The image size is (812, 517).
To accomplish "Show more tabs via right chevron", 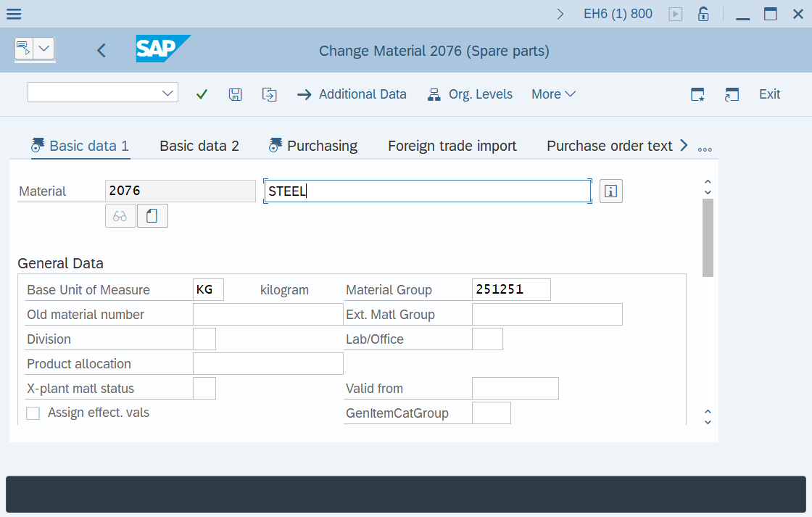I will pyautogui.click(x=683, y=146).
